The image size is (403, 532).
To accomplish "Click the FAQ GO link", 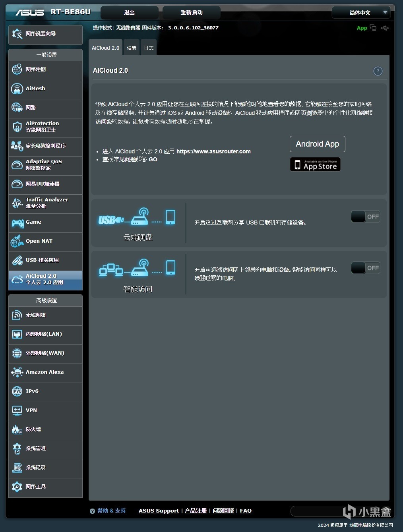I will click(x=153, y=159).
